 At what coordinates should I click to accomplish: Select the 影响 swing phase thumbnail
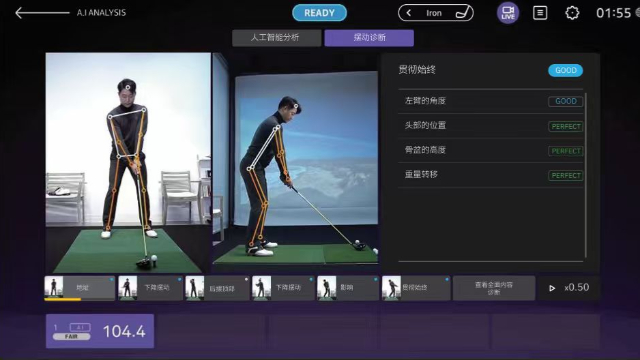pos(348,288)
